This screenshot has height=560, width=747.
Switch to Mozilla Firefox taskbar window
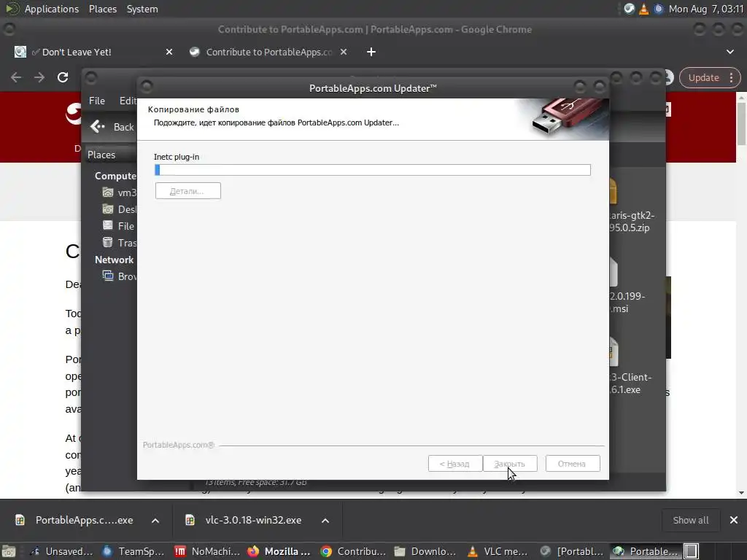tap(279, 551)
